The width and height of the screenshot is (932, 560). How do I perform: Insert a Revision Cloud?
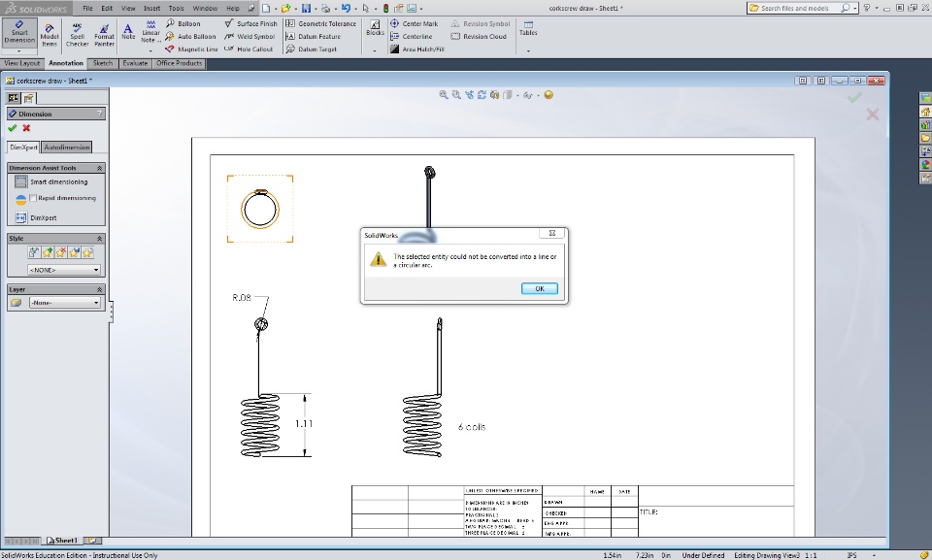(479, 36)
